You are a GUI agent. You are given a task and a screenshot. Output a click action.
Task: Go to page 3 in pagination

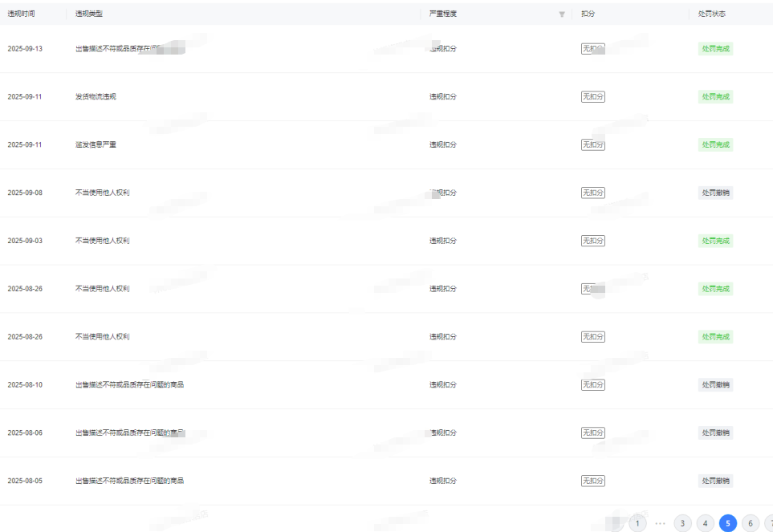click(x=682, y=523)
